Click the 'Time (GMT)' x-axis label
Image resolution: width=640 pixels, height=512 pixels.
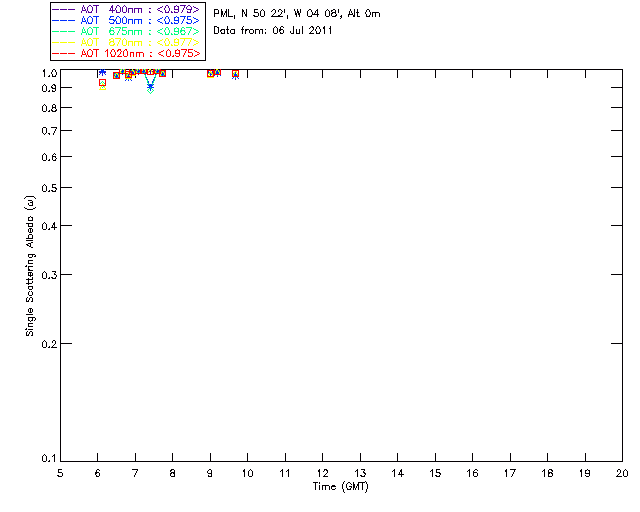point(340,487)
